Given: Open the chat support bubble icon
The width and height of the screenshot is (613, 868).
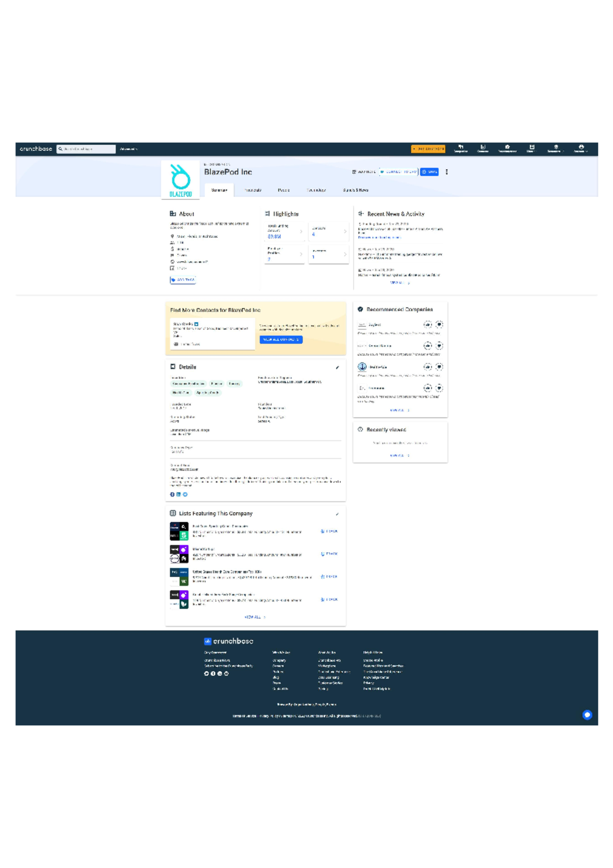Looking at the screenshot, I should tap(587, 715).
